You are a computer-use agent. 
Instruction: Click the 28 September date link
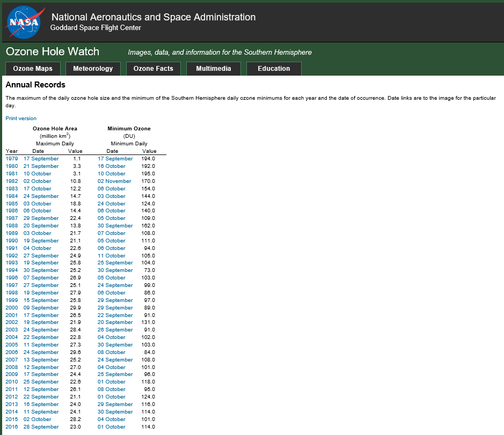point(41,427)
